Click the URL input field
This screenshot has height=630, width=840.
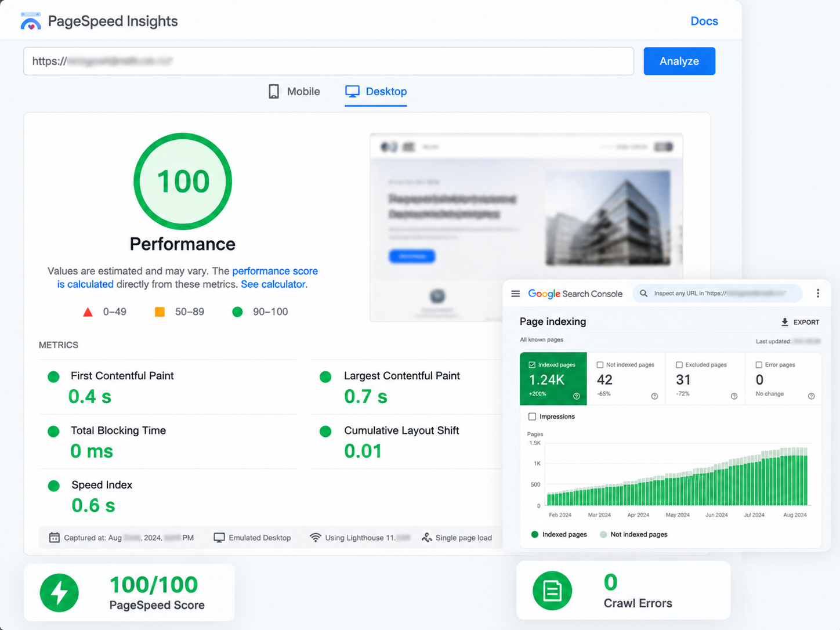(x=328, y=61)
